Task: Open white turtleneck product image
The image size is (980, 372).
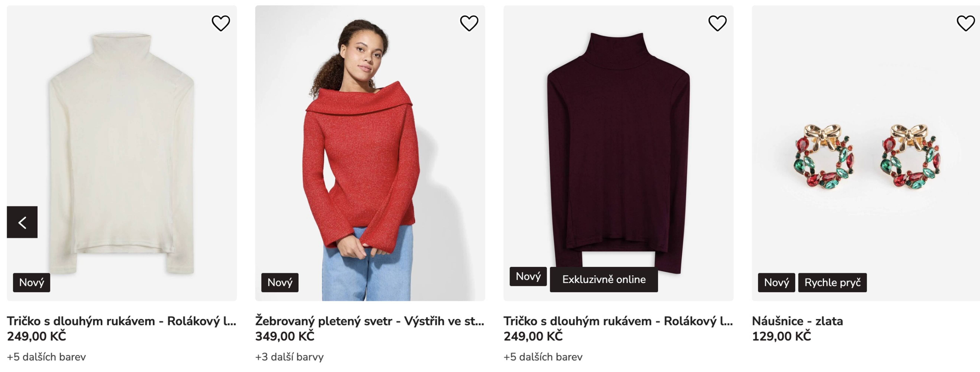Action: (122, 152)
